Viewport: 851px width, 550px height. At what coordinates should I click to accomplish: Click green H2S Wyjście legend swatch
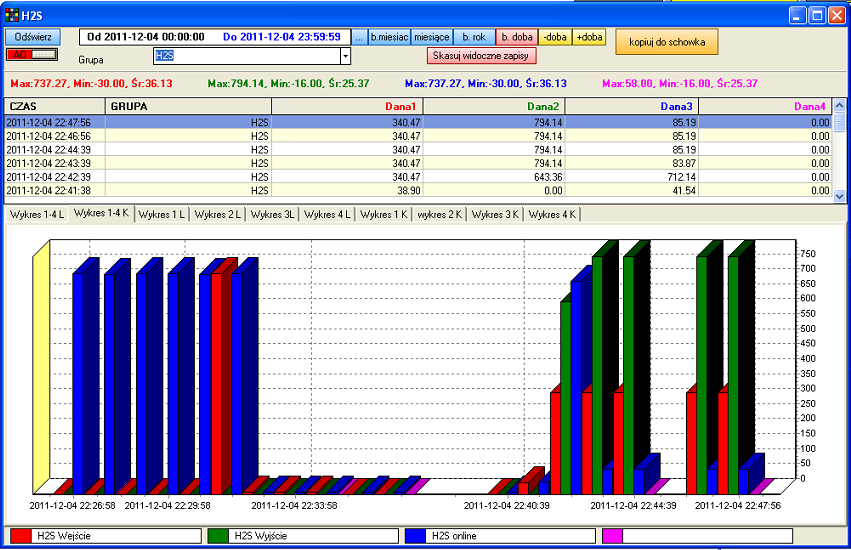(x=218, y=536)
